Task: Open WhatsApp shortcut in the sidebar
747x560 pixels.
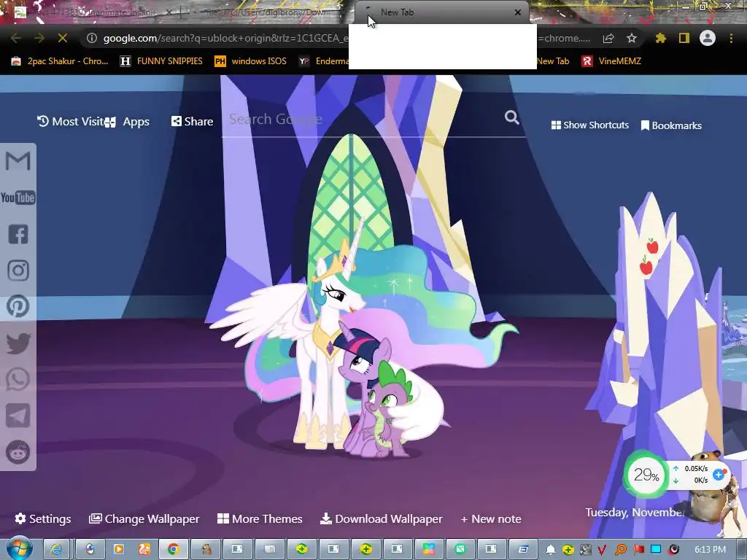Action: tap(18, 379)
